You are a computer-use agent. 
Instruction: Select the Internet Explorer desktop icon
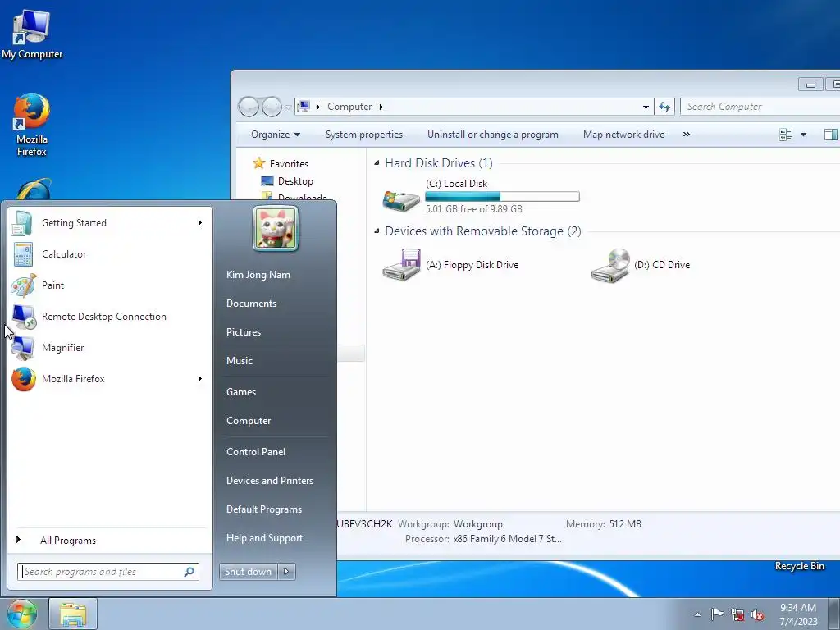[33, 189]
